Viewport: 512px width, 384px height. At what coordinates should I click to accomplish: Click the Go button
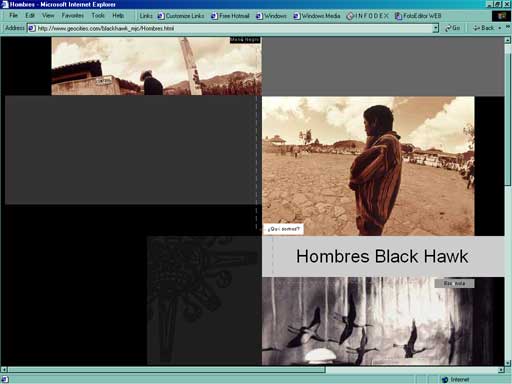[x=453, y=28]
